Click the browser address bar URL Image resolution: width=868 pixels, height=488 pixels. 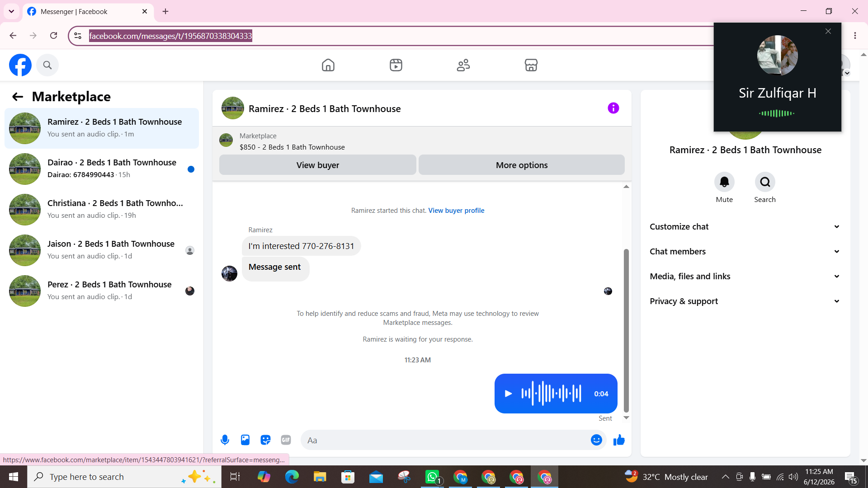click(x=170, y=36)
